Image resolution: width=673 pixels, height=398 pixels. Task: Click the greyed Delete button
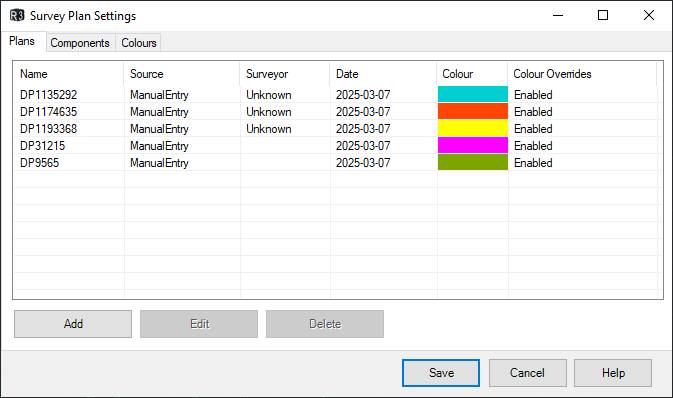pyautogui.click(x=325, y=324)
